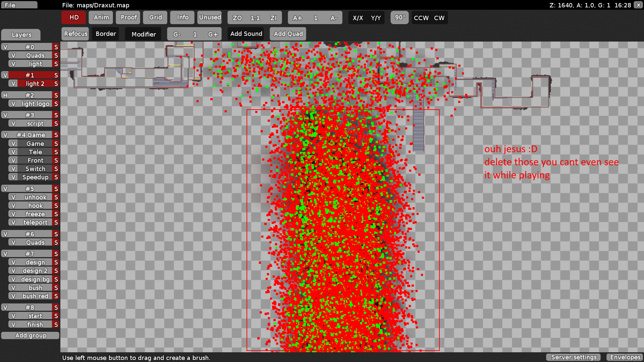The image size is (644, 362).
Task: Flip brush horizontally with X/X
Action: tap(358, 18)
